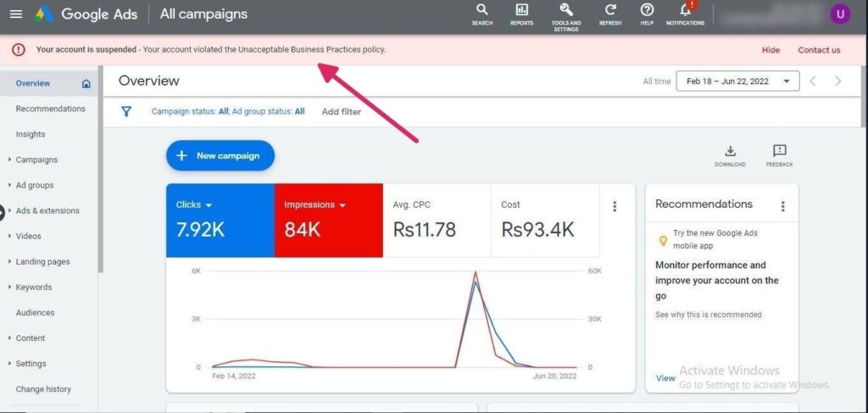The image size is (868, 413).
Task: Open Tools and Settings wrench
Action: click(x=565, y=10)
